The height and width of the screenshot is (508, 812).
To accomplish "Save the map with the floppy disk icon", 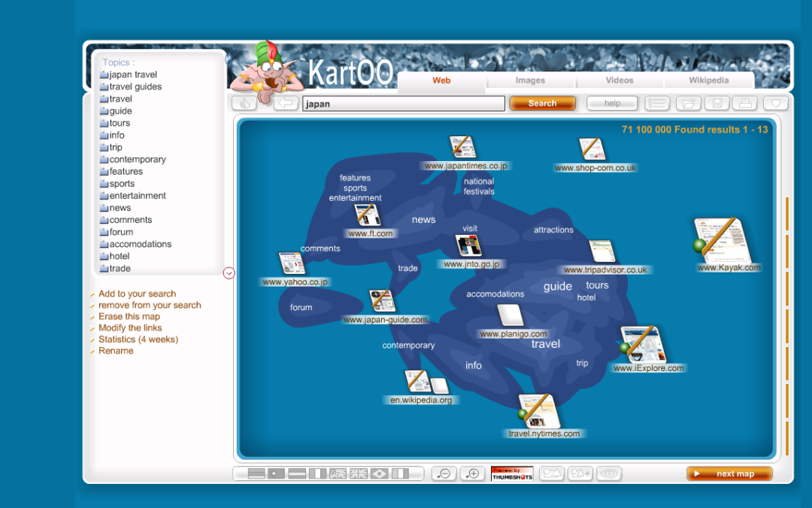I will [x=717, y=103].
